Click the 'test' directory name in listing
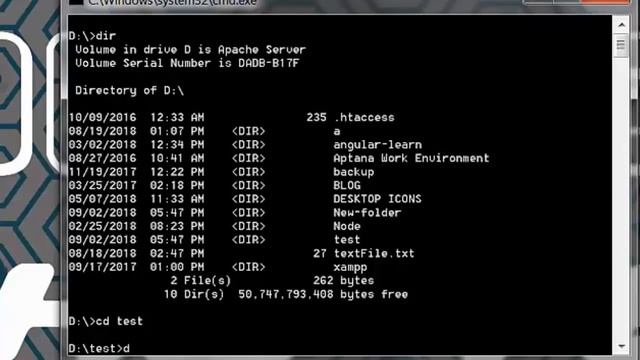The width and height of the screenshot is (640, 360). [347, 240]
